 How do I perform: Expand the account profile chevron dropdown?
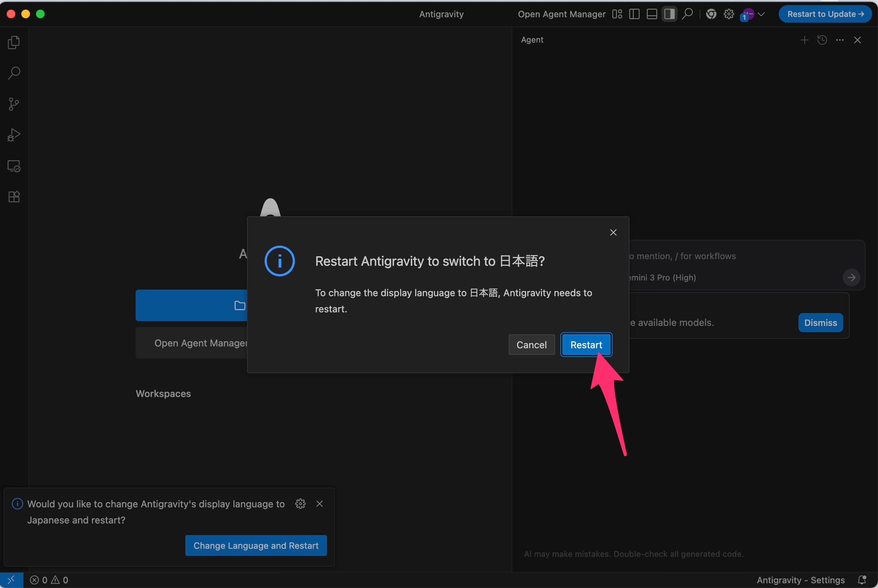click(x=761, y=14)
